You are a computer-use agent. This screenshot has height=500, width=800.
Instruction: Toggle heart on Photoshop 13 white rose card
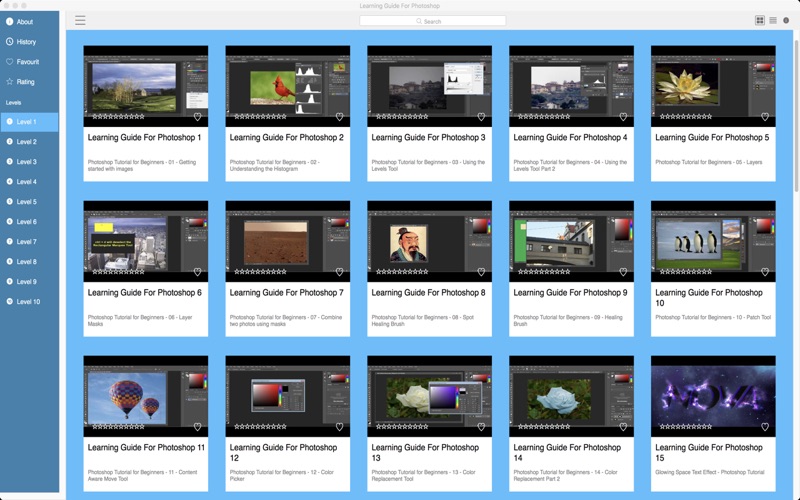tap(481, 427)
